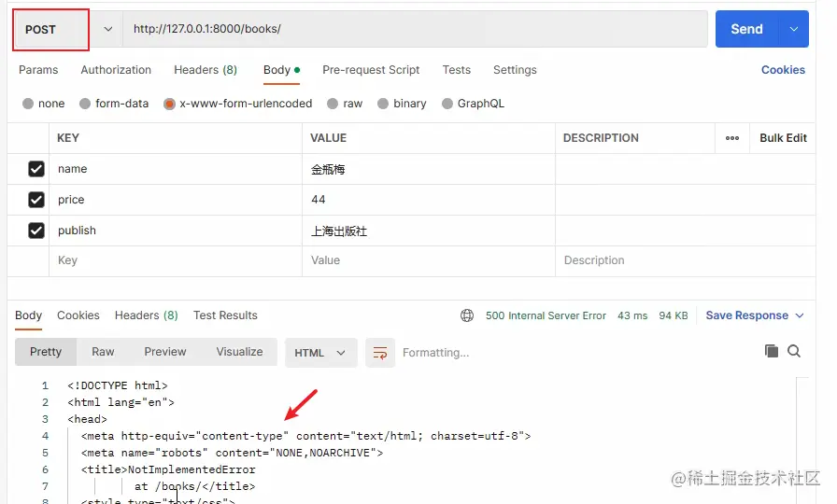This screenshot has width=837, height=504.
Task: Click the publish key cell
Action: 176,231
